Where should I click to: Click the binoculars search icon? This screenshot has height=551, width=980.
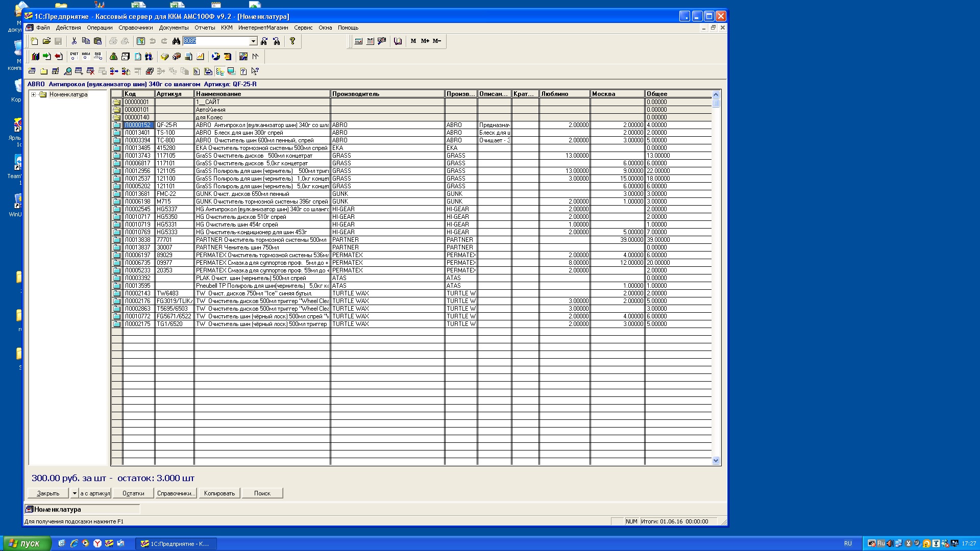176,41
